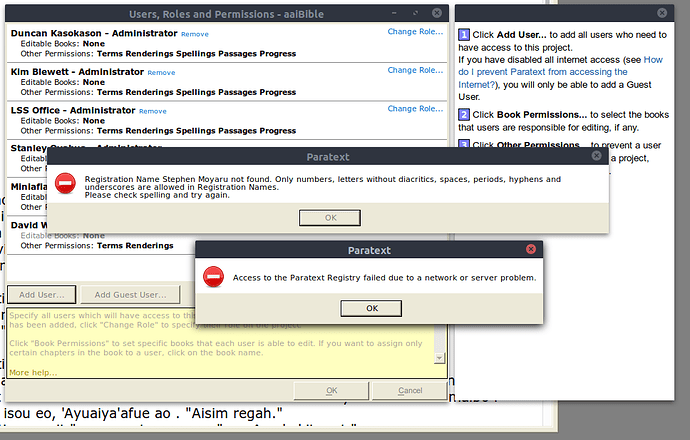Click 'Terms Renderings' permissions text for David

[135, 246]
